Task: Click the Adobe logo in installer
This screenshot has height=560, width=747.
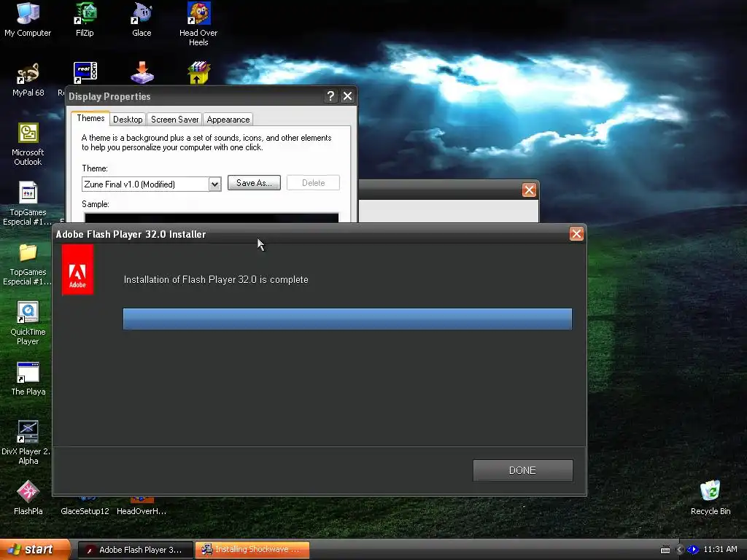Action: click(77, 270)
